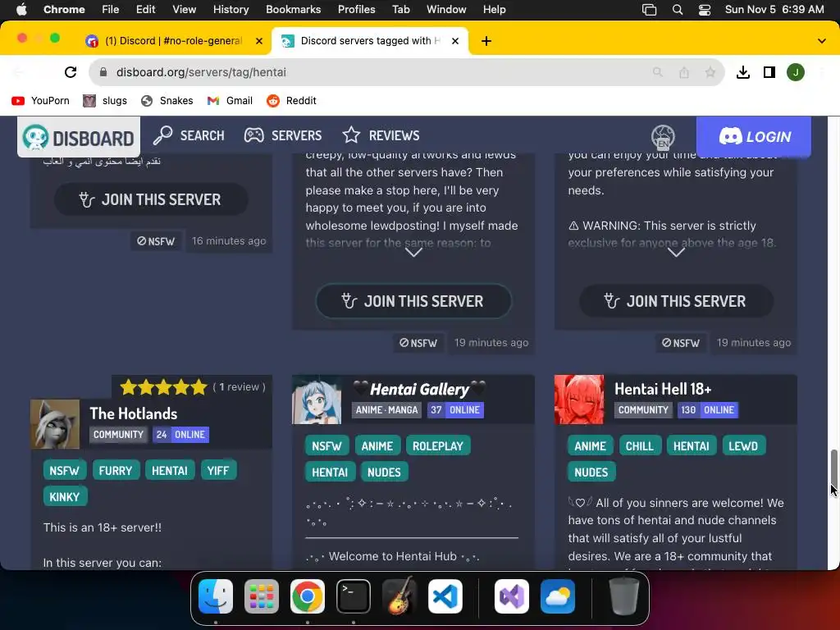This screenshot has height=630, width=840.
Task: Click the address bar search lens icon
Action: 657,72
